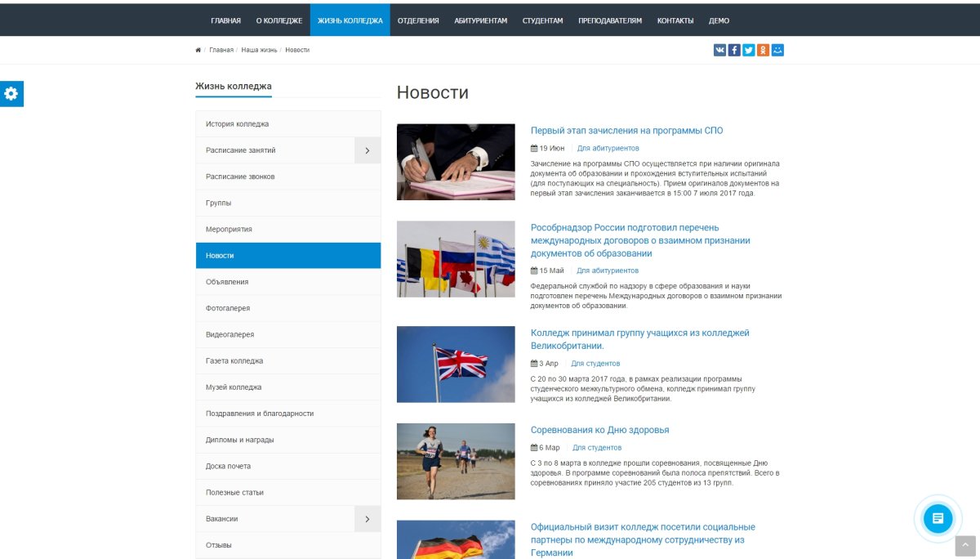The height and width of the screenshot is (559, 980).
Task: Expand the Вакансии submenu arrow
Action: pyautogui.click(x=367, y=518)
